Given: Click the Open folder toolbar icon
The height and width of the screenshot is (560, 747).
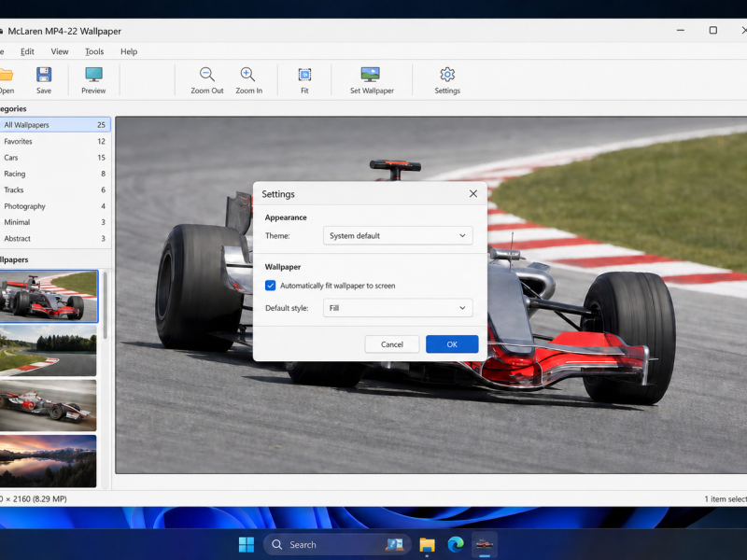Looking at the screenshot, I should point(6,75).
